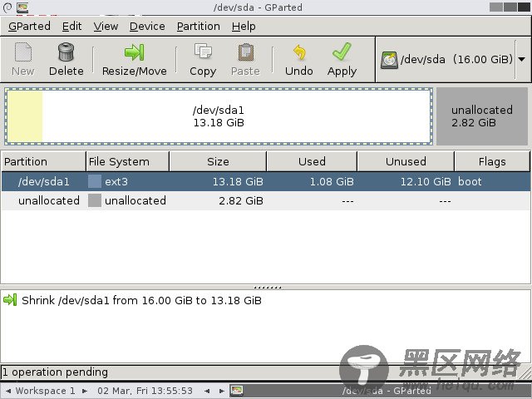Click the Undo yellow arrow icon
The height and width of the screenshot is (399, 532).
299,52
